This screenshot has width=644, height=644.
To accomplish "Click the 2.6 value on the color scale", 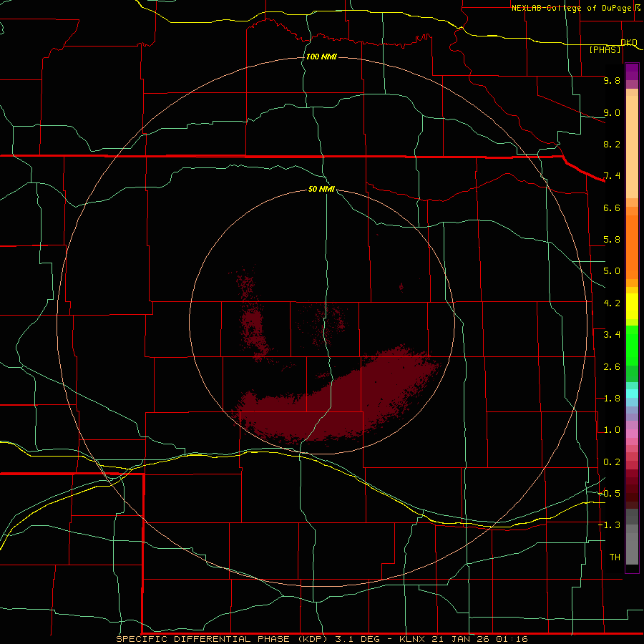I will tap(612, 367).
